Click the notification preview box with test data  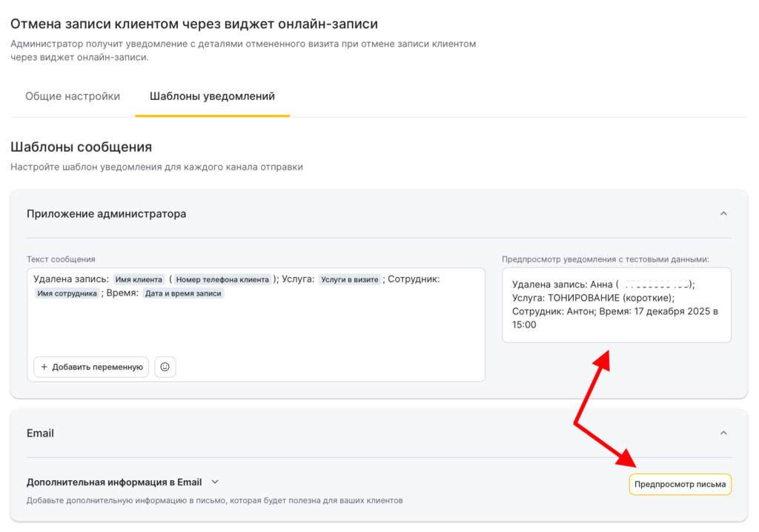point(616,305)
